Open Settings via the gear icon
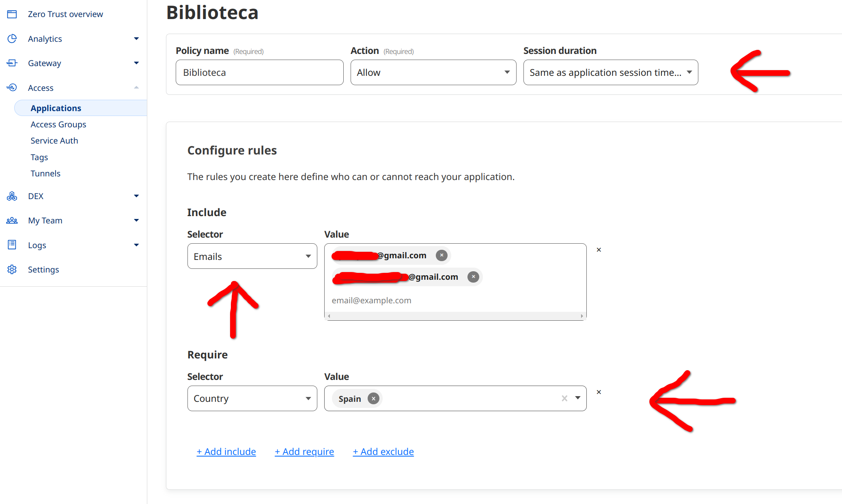This screenshot has width=842, height=504. [12, 269]
